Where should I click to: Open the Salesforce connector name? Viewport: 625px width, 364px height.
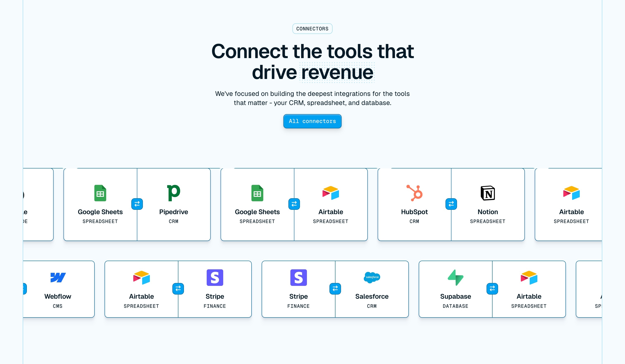point(372,297)
